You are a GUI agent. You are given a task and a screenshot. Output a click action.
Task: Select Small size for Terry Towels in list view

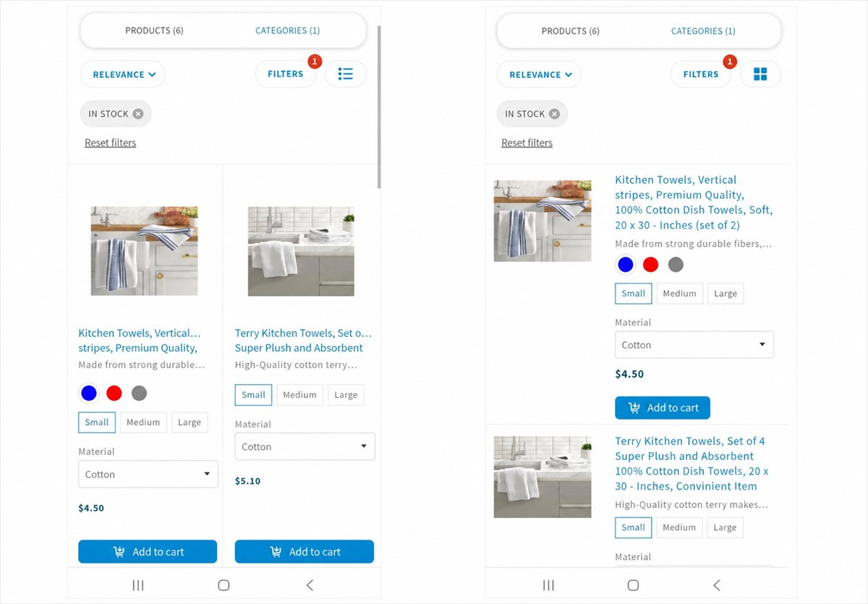634,527
